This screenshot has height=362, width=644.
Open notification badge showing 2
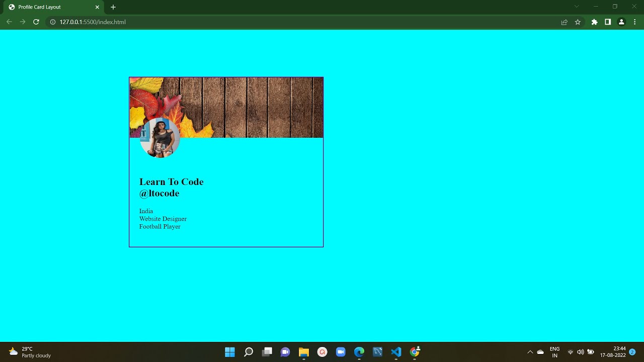pyautogui.click(x=632, y=352)
